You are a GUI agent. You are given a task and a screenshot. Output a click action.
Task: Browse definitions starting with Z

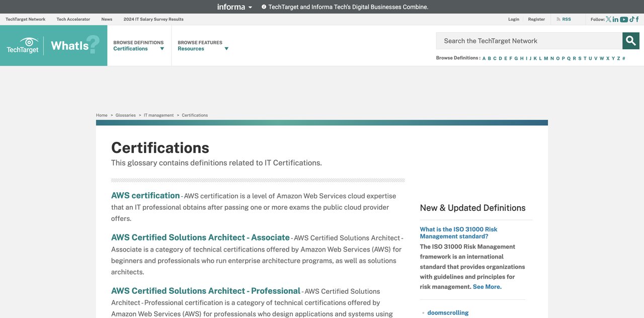click(x=619, y=58)
